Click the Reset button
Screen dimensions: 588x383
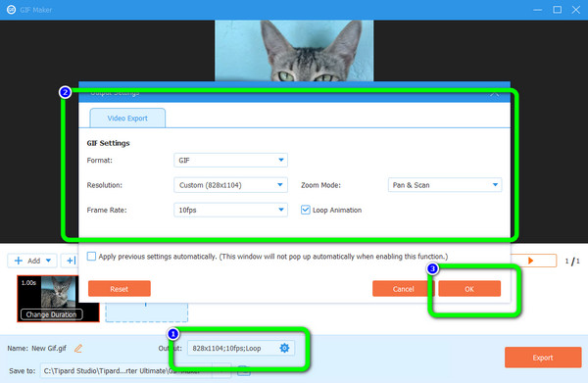pyautogui.click(x=120, y=289)
